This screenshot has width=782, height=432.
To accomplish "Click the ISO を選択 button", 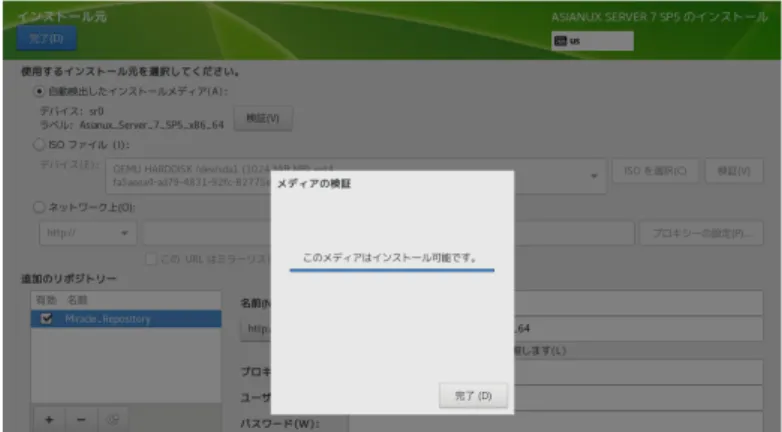I will [655, 171].
